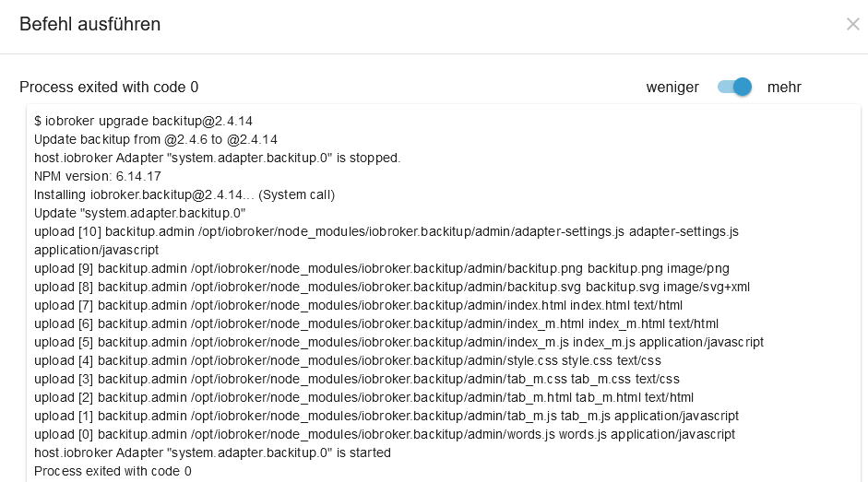Click the 'NPM version: 6.14.17' line
This screenshot has height=482, width=868.
click(x=98, y=176)
